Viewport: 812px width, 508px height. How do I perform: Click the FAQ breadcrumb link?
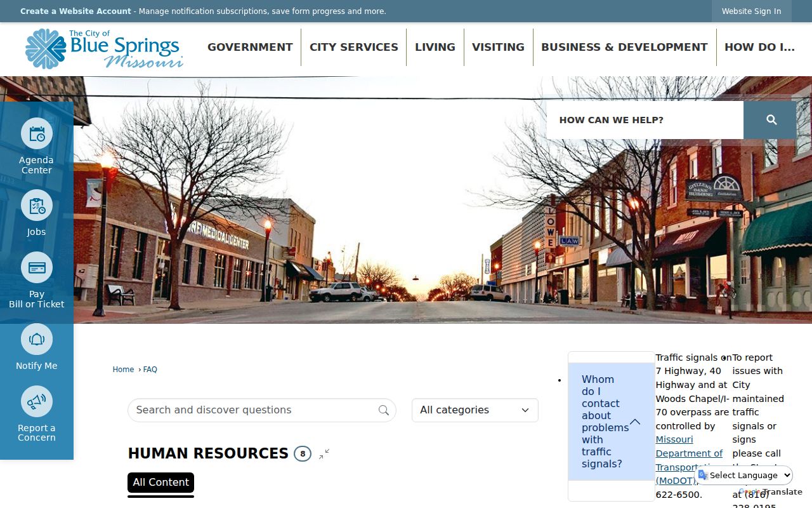click(x=150, y=370)
